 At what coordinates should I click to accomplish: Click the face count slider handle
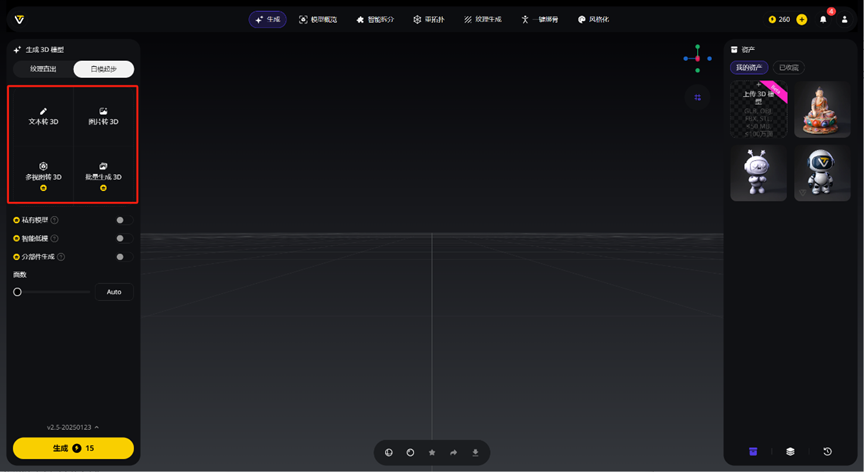(17, 292)
